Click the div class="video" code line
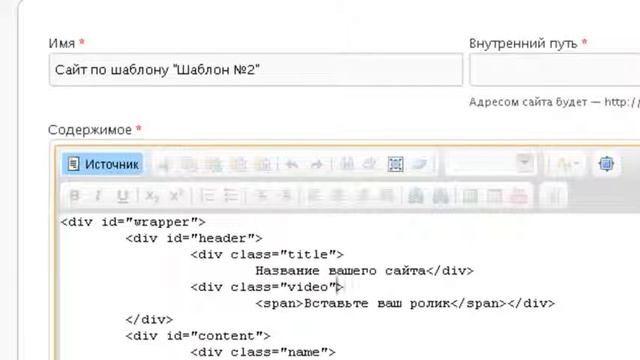640x360 pixels. pos(267,287)
